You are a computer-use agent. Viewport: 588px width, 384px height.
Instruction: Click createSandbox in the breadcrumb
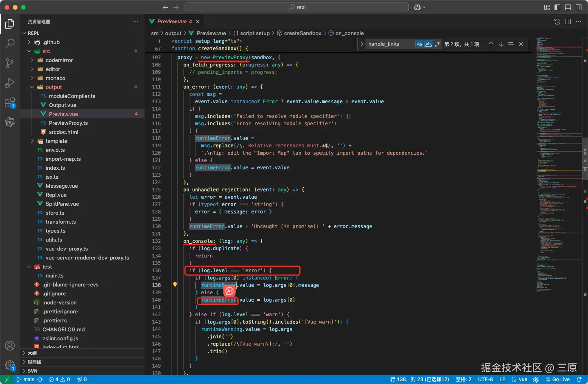tap(302, 33)
